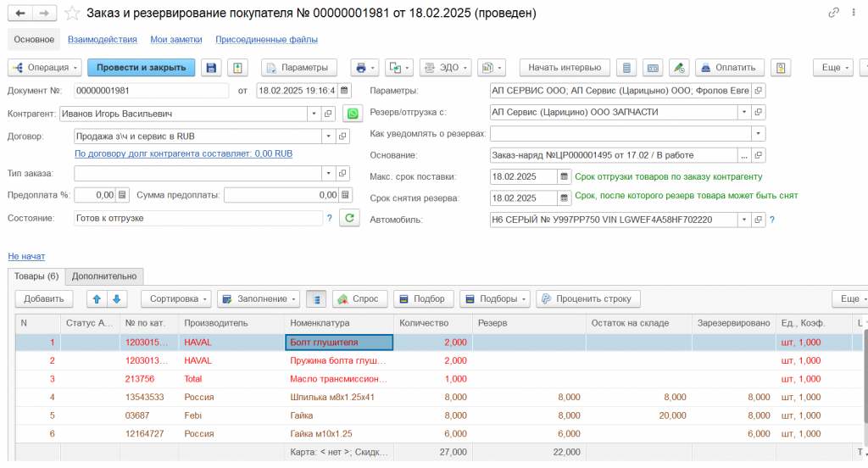Screen dimensions: 868x468
Task: Refresh the order state with green arrow
Action: [349, 218]
